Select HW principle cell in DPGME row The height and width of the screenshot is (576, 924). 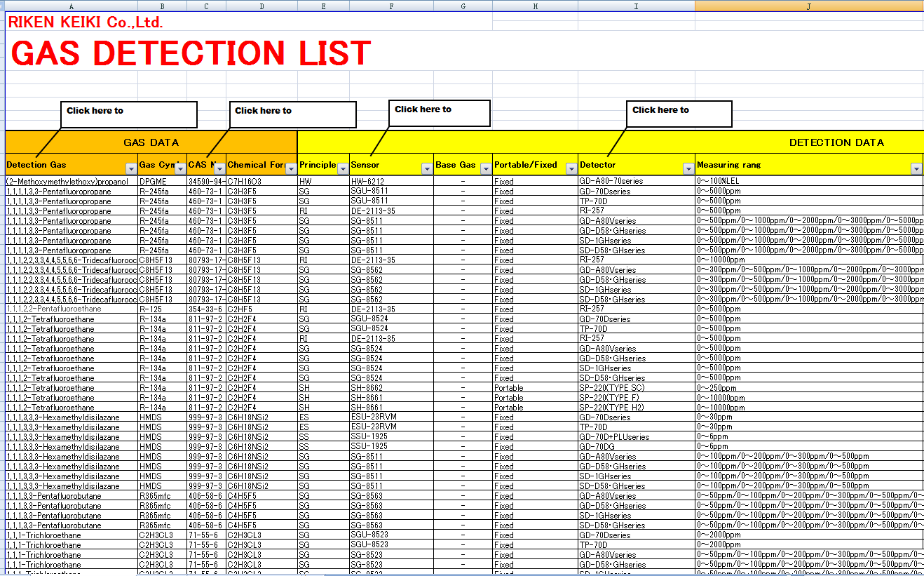click(x=323, y=181)
